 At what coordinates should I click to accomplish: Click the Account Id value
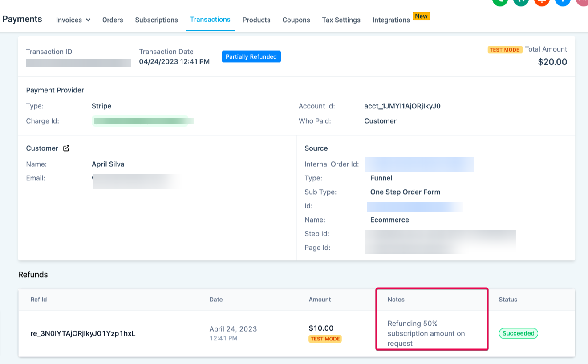(x=402, y=106)
